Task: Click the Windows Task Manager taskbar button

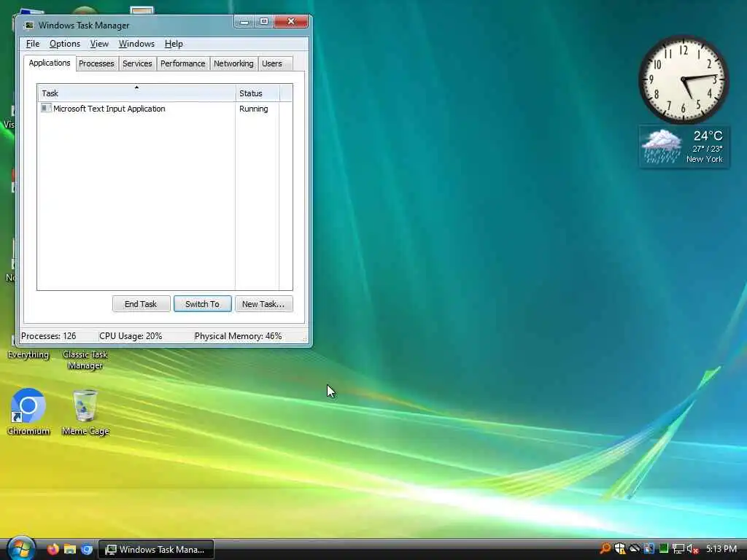Action: (x=156, y=550)
